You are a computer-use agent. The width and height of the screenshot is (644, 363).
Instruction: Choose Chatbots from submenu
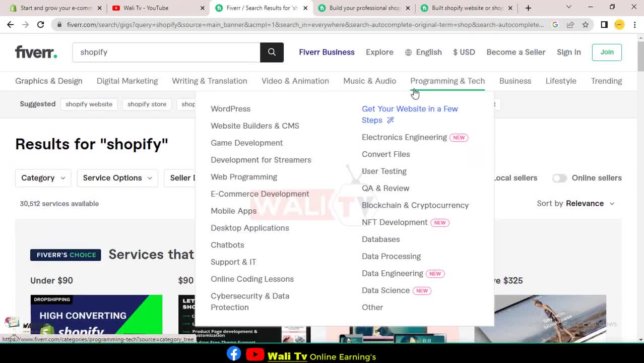pos(227,245)
